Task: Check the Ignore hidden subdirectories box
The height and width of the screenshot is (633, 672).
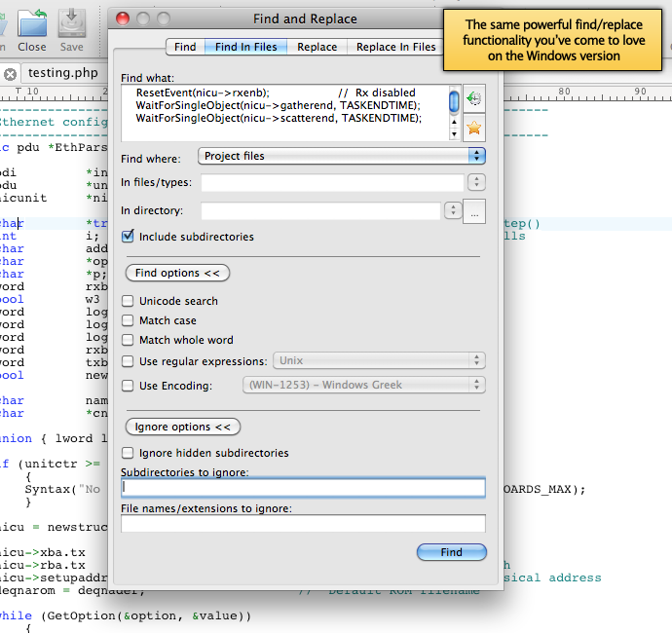Action: pos(128,453)
